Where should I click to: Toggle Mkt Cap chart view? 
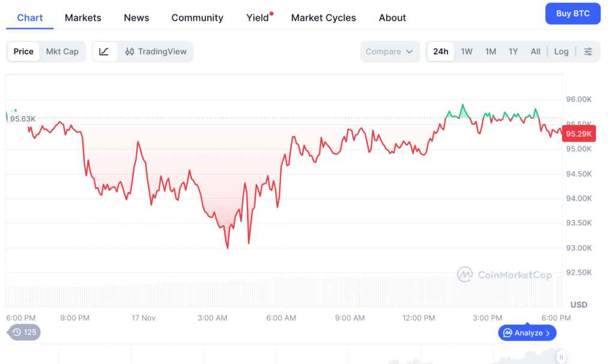tap(62, 52)
